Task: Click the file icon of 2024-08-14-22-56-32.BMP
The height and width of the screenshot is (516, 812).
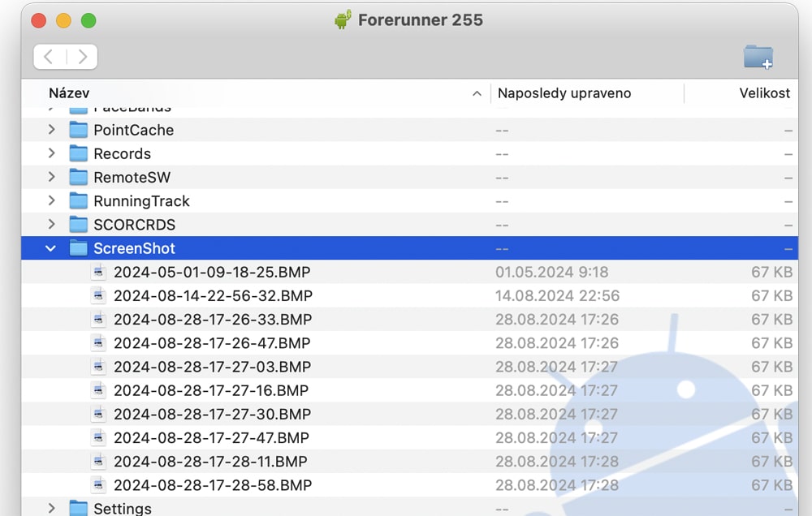Action: 98,295
